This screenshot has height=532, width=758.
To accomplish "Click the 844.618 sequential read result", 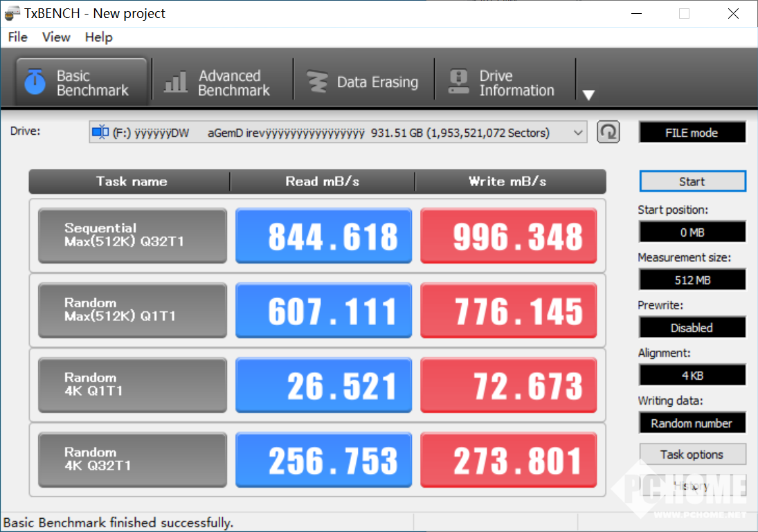I will (323, 236).
